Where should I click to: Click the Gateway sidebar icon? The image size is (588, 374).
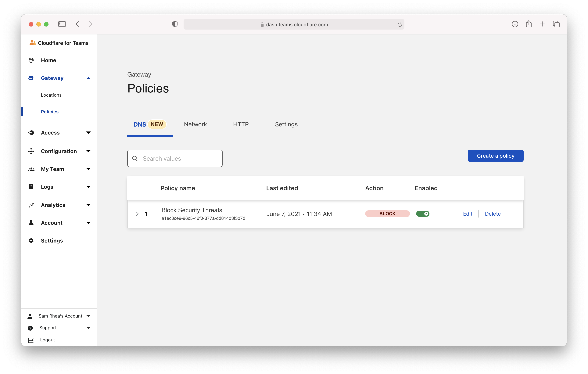pyautogui.click(x=31, y=78)
